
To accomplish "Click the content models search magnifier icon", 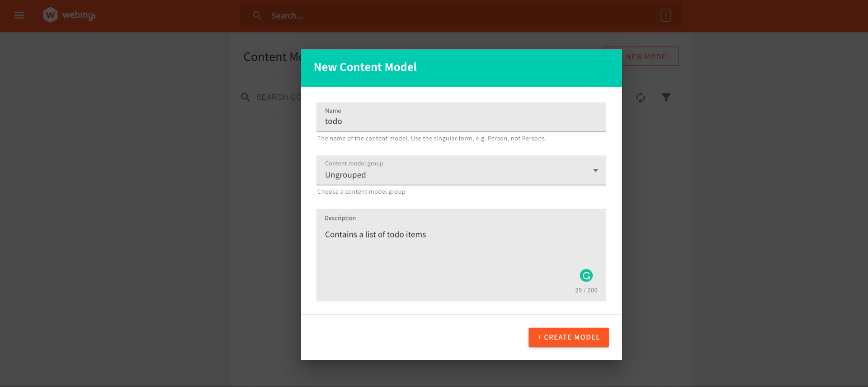I will (x=245, y=98).
